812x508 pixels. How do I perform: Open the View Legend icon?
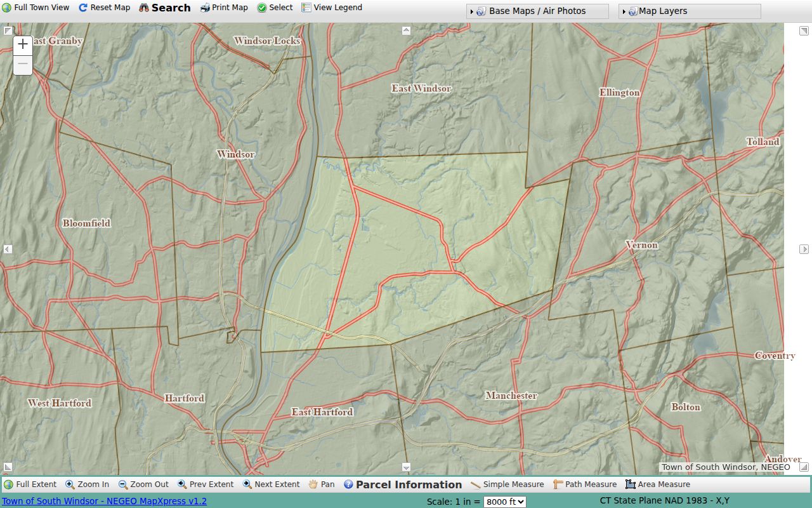pos(306,8)
